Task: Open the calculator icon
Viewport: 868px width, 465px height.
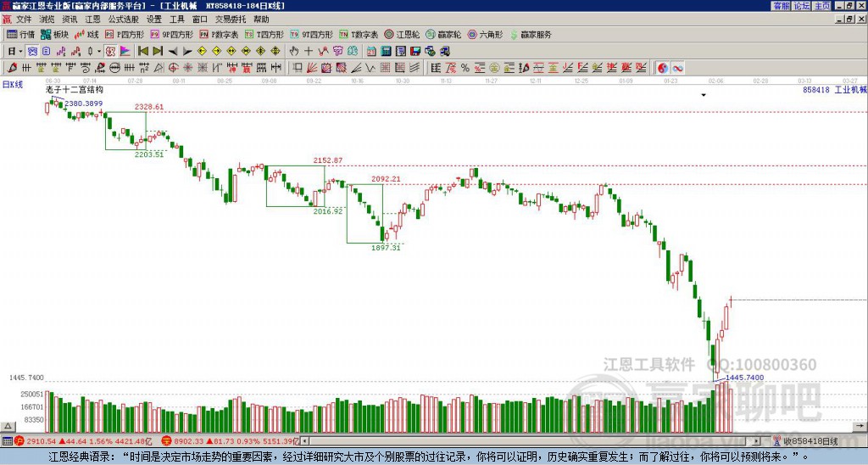Action: tap(386, 52)
